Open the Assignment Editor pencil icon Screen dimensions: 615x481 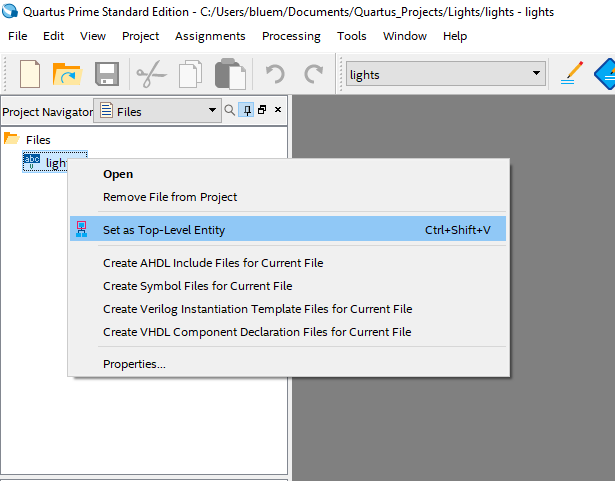[x=572, y=74]
